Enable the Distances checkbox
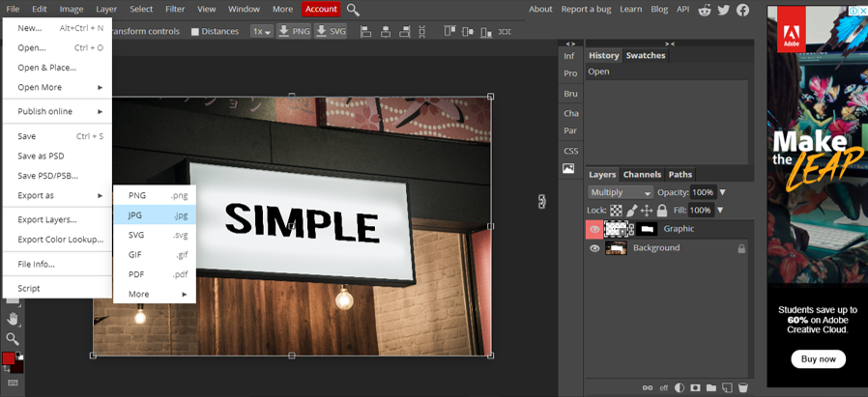 [x=195, y=32]
